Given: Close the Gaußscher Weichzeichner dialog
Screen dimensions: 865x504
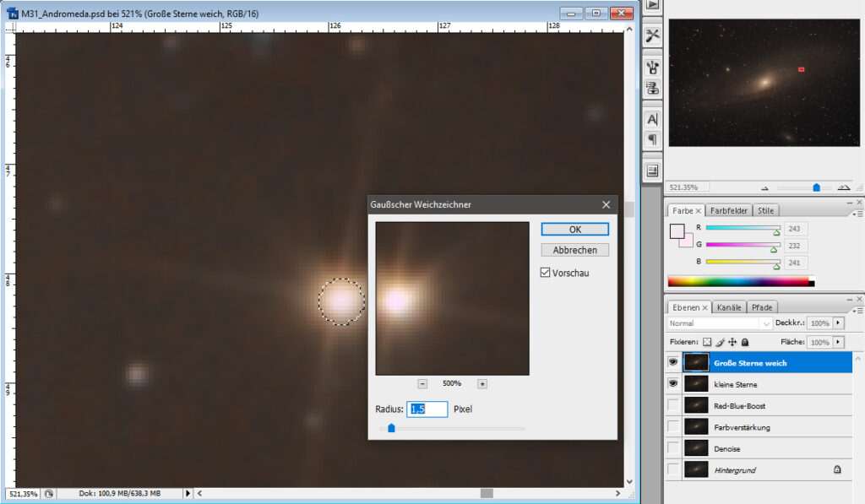Looking at the screenshot, I should [606, 204].
